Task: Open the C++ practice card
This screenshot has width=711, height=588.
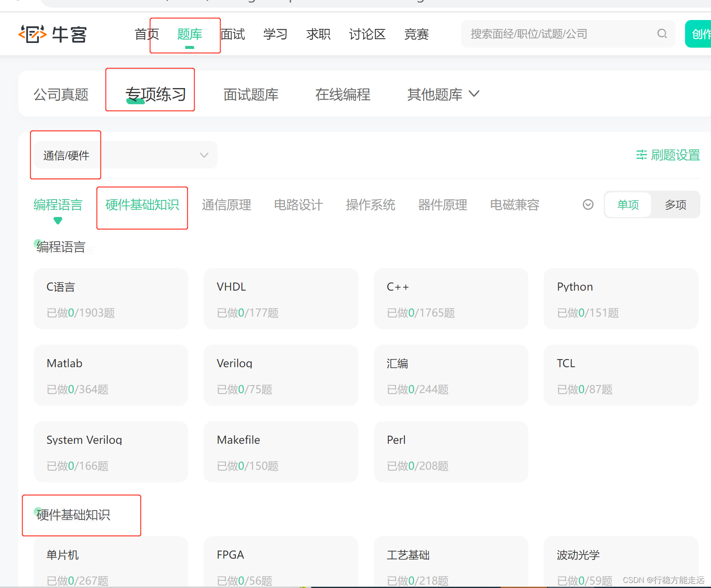Action: 451,299
